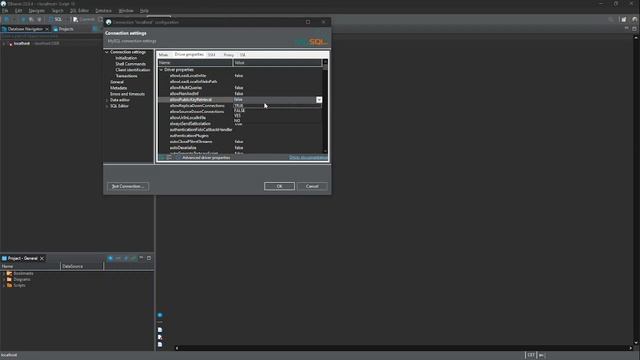Image resolution: width=640 pixels, height=360 pixels.
Task: Click the green create icon in Project panel toolbar
Action: [133, 258]
